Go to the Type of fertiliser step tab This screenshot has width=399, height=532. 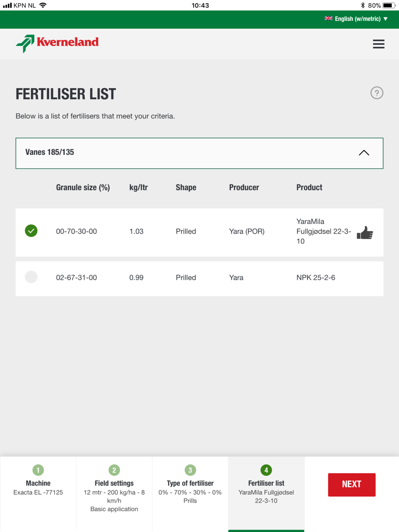(190, 488)
